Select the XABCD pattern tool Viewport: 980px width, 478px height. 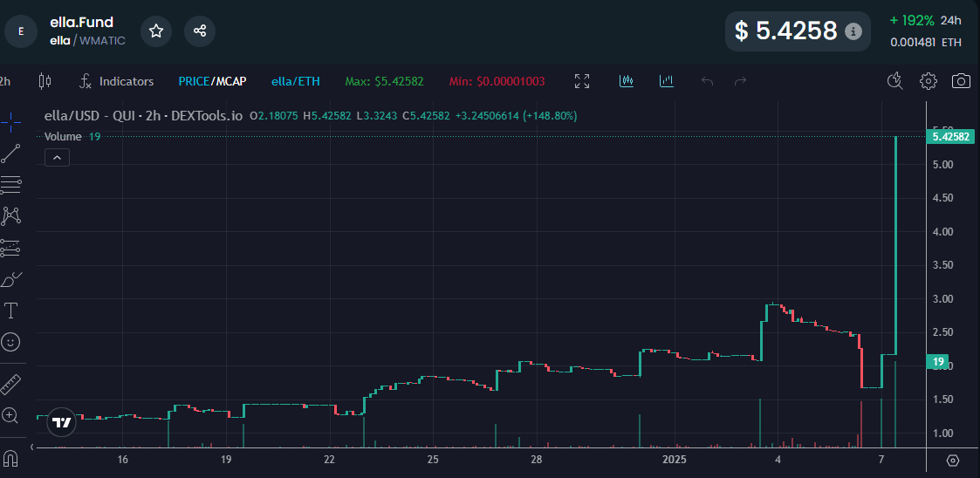point(10,216)
